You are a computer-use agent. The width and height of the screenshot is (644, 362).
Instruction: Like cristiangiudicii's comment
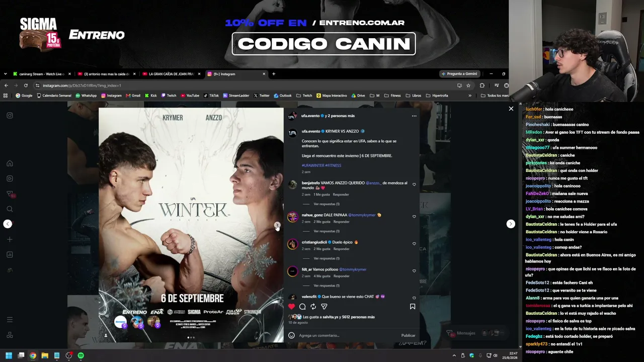click(x=414, y=244)
